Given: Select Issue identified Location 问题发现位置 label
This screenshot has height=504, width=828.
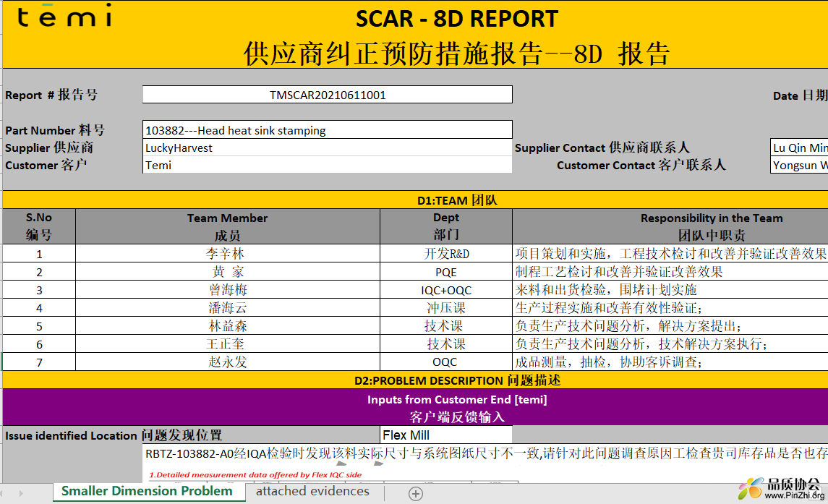Looking at the screenshot, I should coord(114,435).
